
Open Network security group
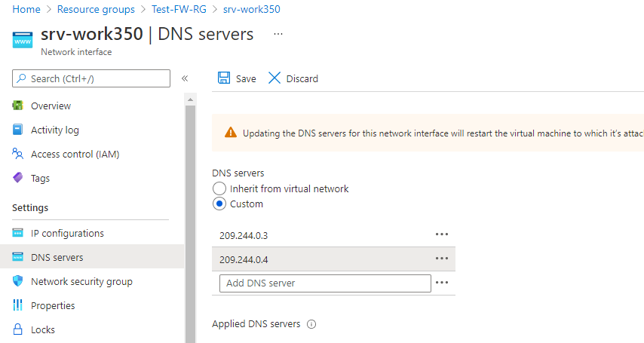click(x=81, y=282)
